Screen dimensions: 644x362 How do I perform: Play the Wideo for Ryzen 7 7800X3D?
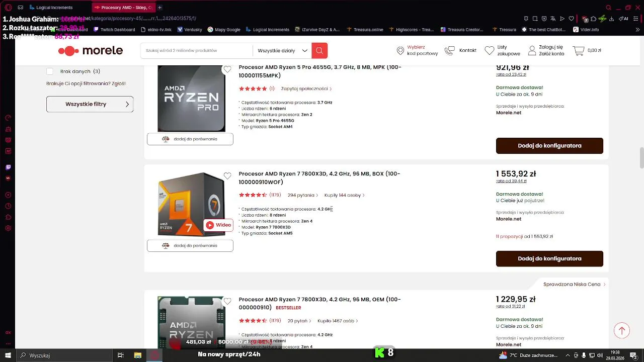coord(218,225)
